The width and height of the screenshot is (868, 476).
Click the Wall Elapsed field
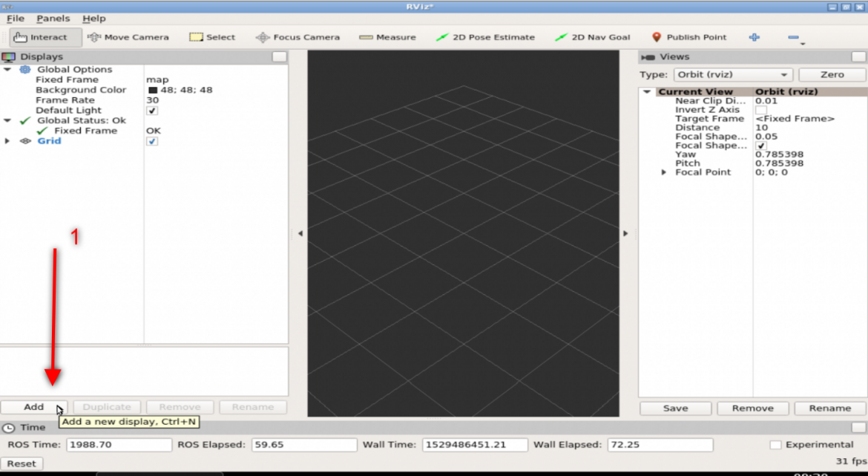pyautogui.click(x=660, y=444)
